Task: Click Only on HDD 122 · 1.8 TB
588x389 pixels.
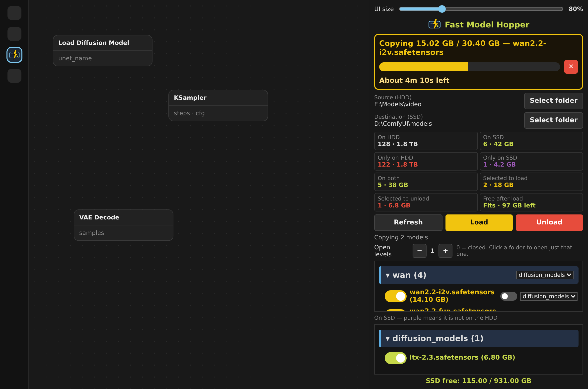Action: click(426, 161)
